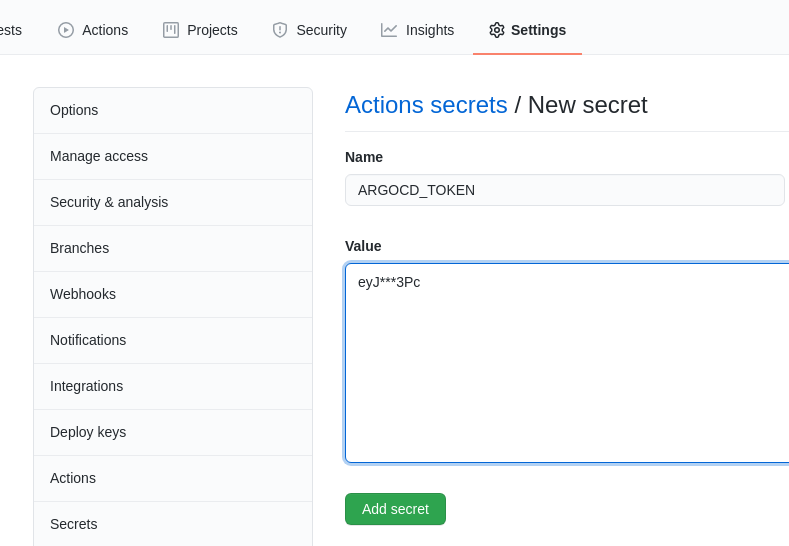Viewport: 789px width, 546px height.
Task: Go to Branches settings
Action: [173, 249]
